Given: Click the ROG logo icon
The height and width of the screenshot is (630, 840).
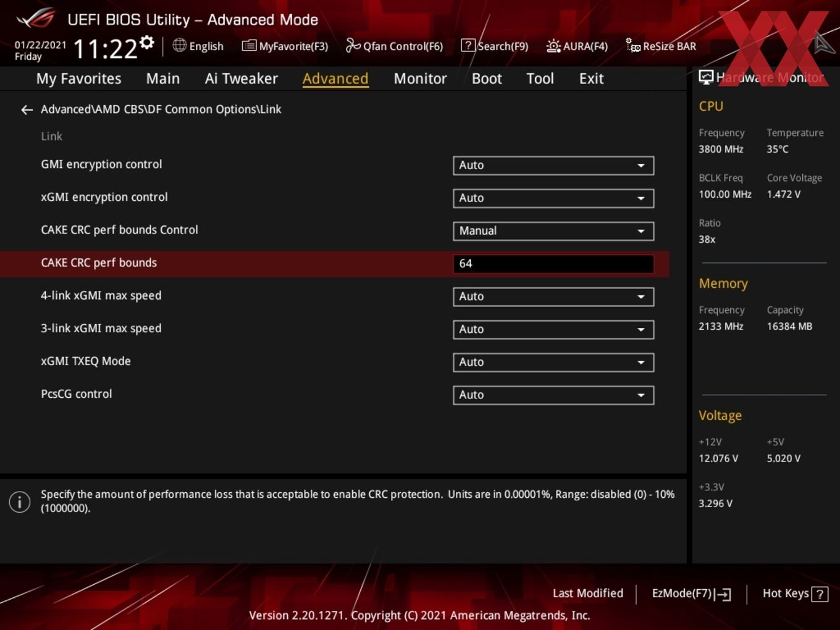Looking at the screenshot, I should coord(35,19).
